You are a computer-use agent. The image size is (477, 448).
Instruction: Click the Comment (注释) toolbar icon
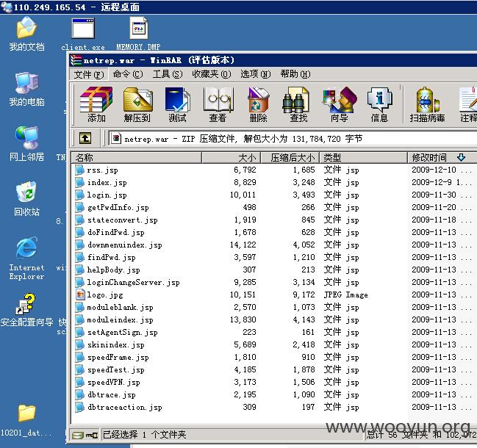tap(468, 104)
